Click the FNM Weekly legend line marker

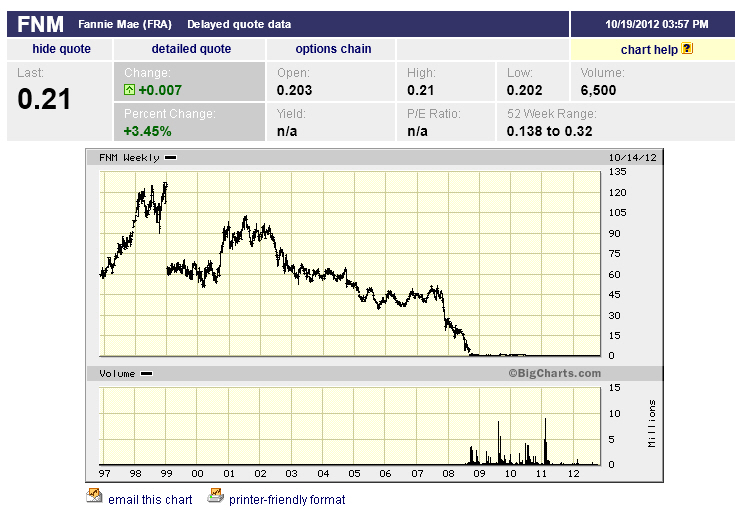[171, 158]
